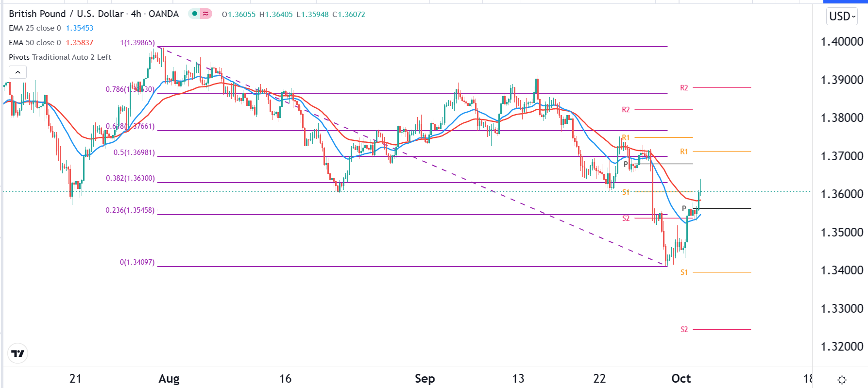Click the 1 (1.39865) Fibonacci level label
Image resolution: width=868 pixels, height=388 pixels.
pyautogui.click(x=137, y=43)
